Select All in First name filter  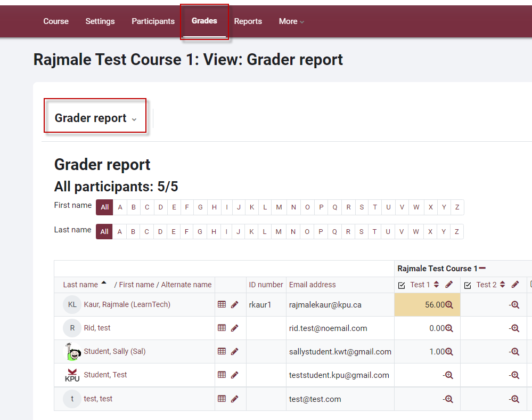104,207
